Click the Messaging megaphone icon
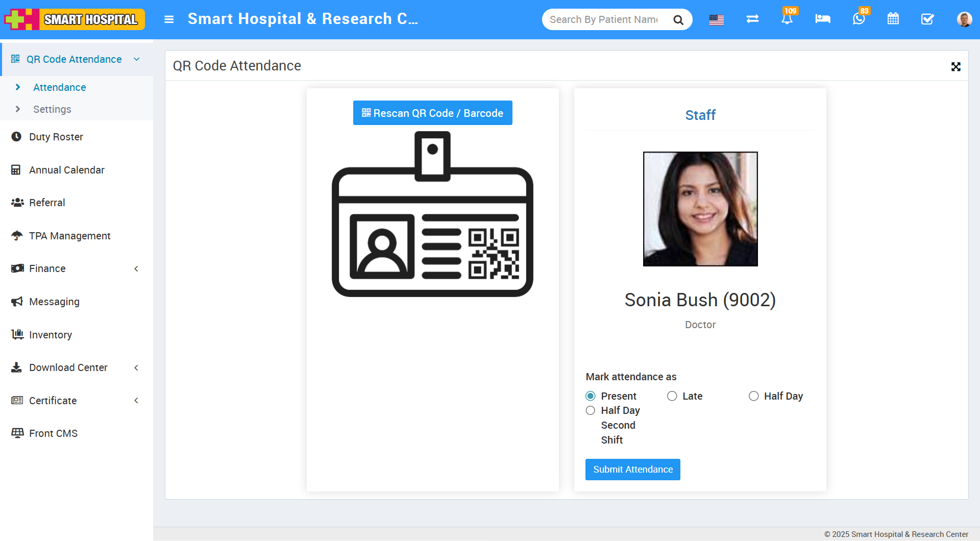The image size is (980, 541). pyautogui.click(x=17, y=302)
